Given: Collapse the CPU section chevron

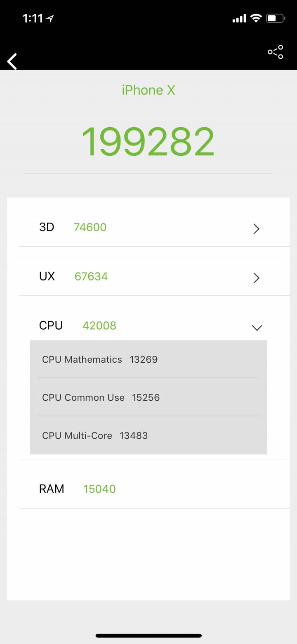Looking at the screenshot, I should pyautogui.click(x=257, y=328).
